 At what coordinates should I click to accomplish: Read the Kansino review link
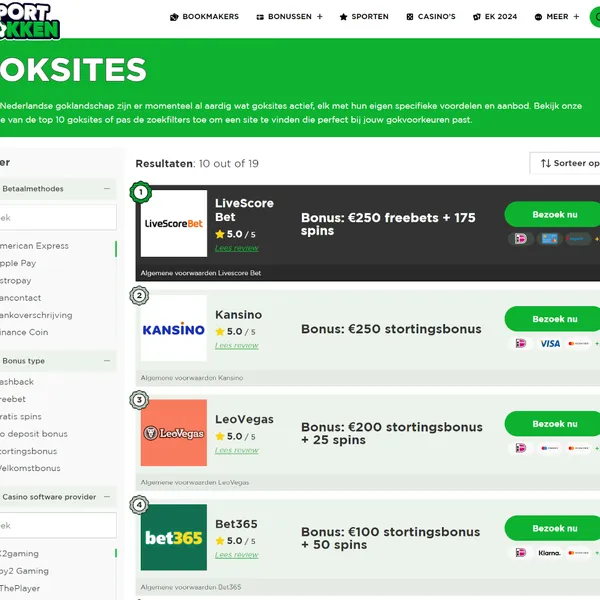(x=237, y=346)
